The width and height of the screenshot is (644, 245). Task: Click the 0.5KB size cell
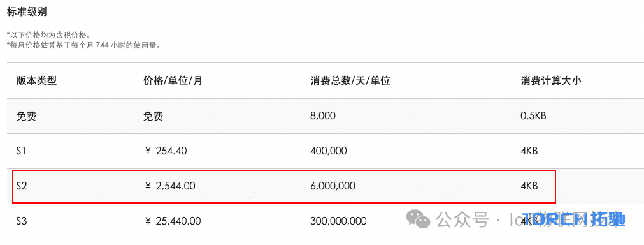coord(533,116)
